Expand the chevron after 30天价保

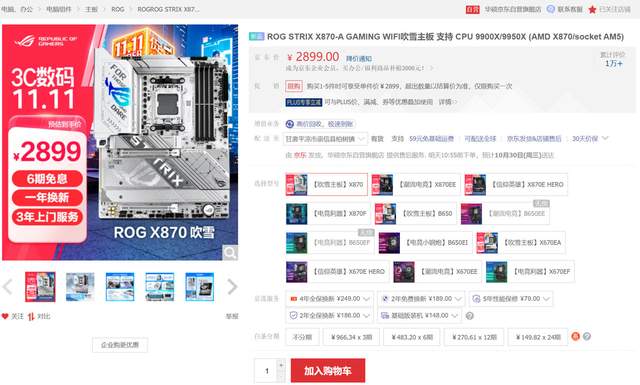click(605, 138)
